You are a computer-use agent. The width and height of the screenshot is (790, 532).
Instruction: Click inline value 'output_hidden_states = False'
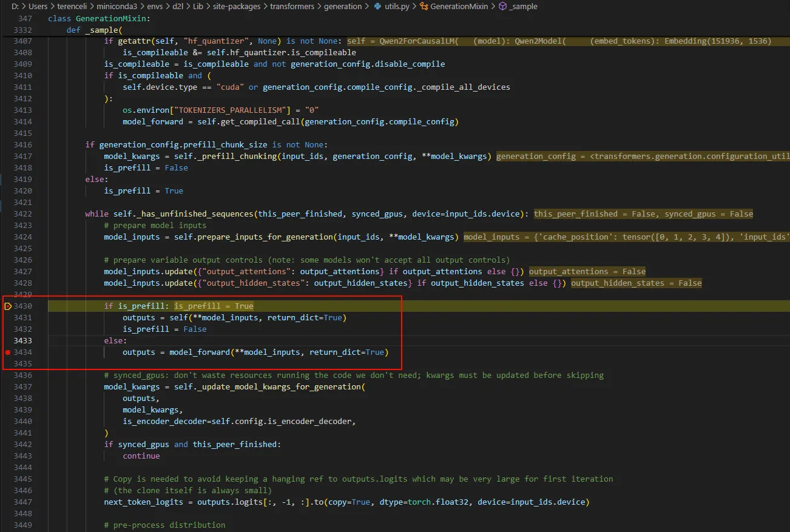coord(636,283)
